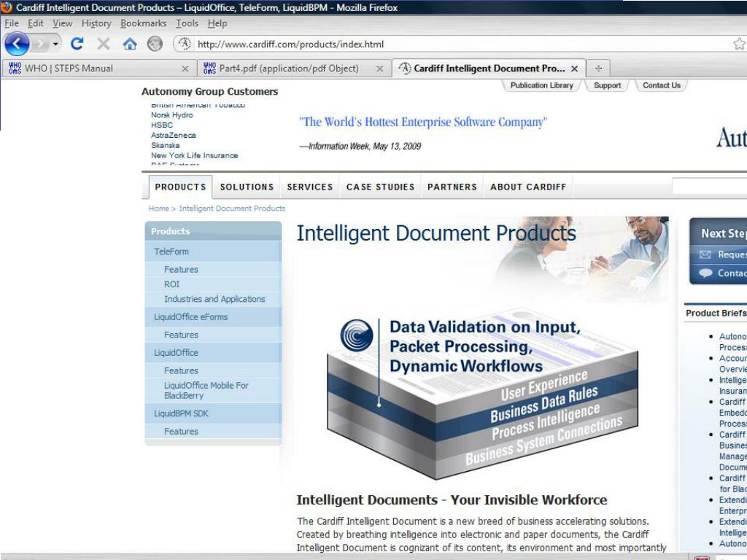Open the Publication Library link
This screenshot has height=560, width=747.
coord(542,85)
